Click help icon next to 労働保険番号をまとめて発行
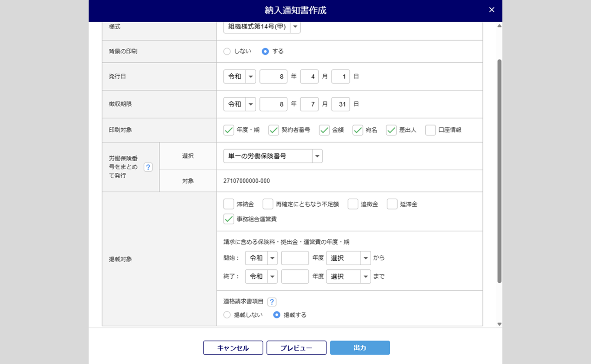591x364 pixels. click(148, 167)
